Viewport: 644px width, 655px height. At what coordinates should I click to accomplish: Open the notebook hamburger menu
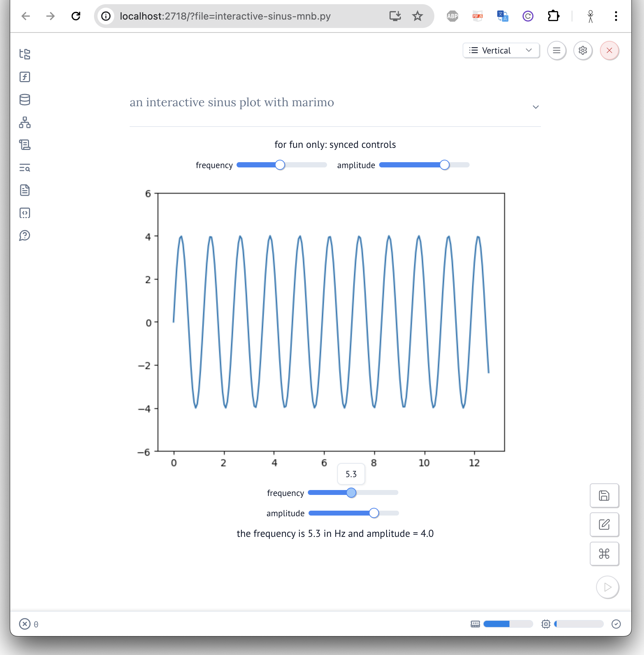[557, 50]
